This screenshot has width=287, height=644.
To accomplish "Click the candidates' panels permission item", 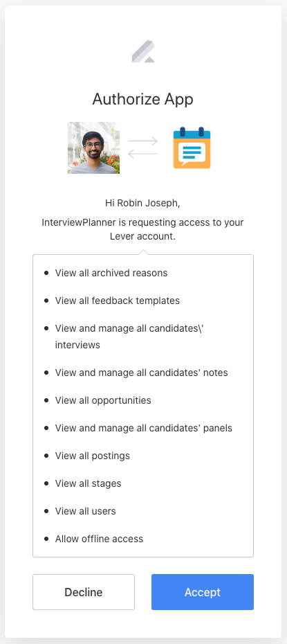I will (x=144, y=428).
